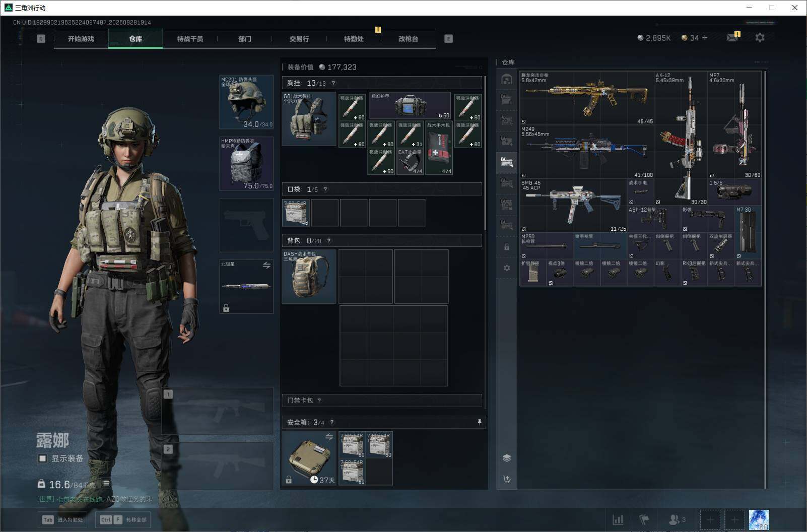Click the warehouse sidebar lock icon
This screenshot has height=532, width=807.
pos(507,247)
